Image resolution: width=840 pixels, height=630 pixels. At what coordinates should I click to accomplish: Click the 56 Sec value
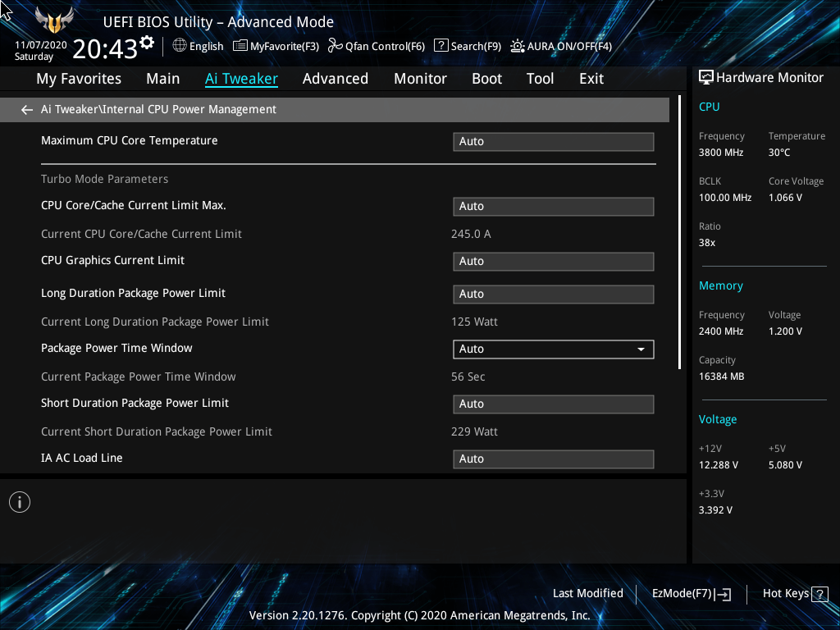(468, 377)
